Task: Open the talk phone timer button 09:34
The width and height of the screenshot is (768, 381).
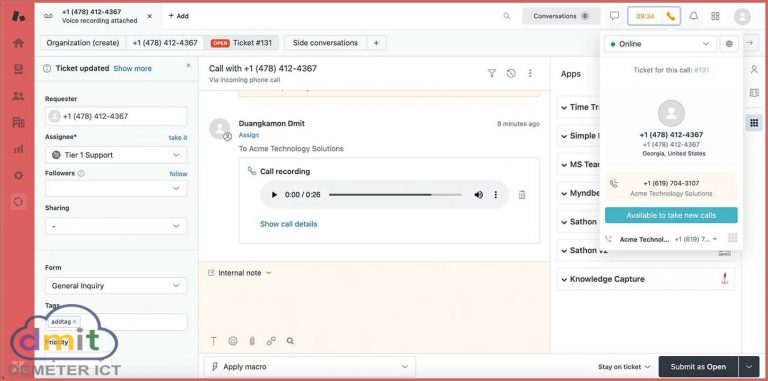Action: pos(654,16)
